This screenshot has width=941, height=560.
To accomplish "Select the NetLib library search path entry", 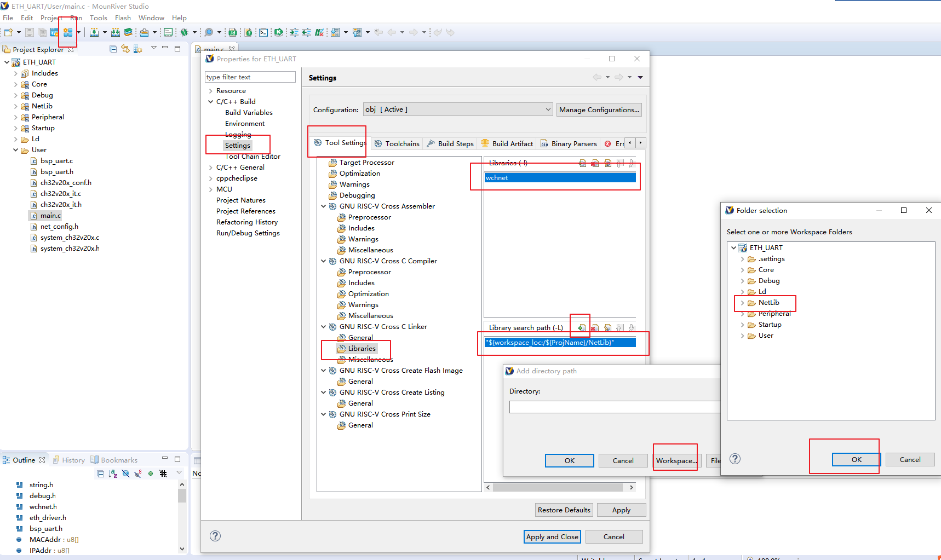I will [x=560, y=343].
